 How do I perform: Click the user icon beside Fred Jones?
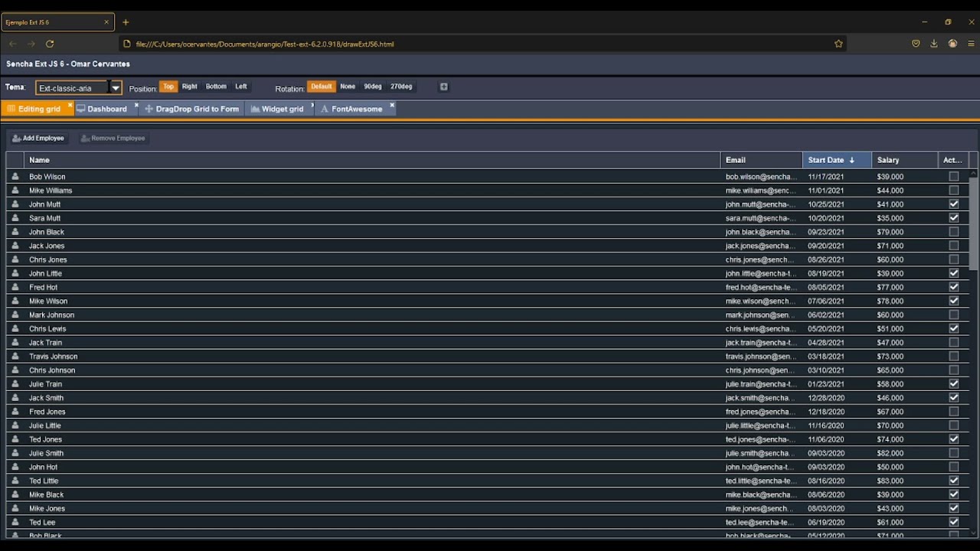coord(15,411)
